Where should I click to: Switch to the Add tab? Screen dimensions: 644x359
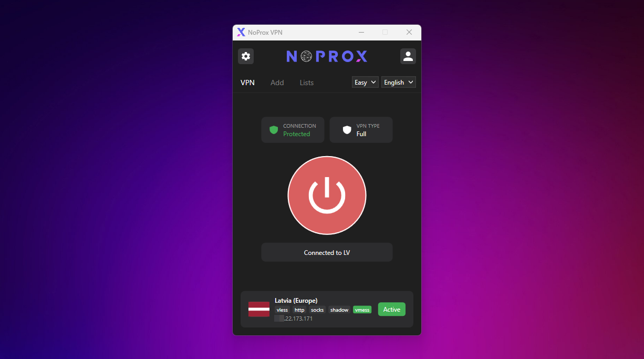point(277,83)
